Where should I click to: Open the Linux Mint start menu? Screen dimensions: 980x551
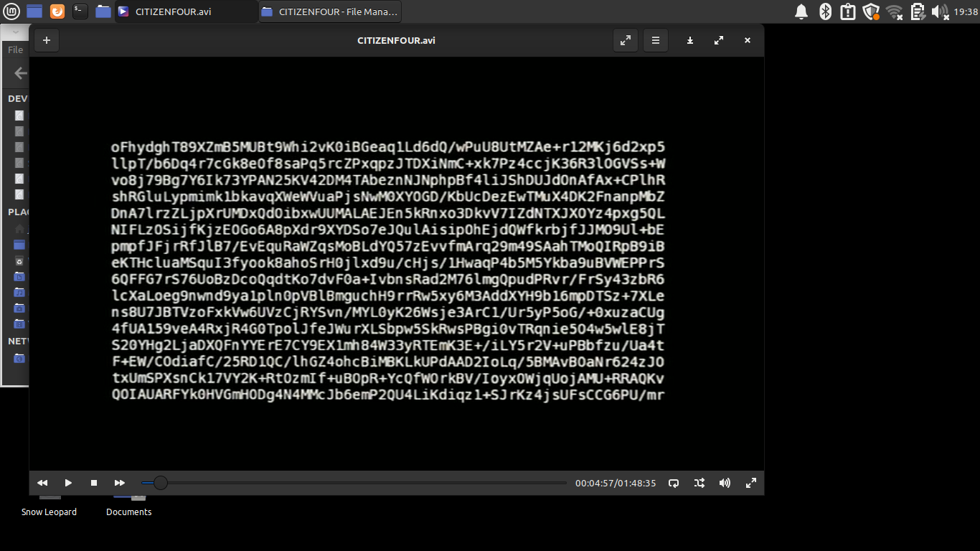(12, 11)
